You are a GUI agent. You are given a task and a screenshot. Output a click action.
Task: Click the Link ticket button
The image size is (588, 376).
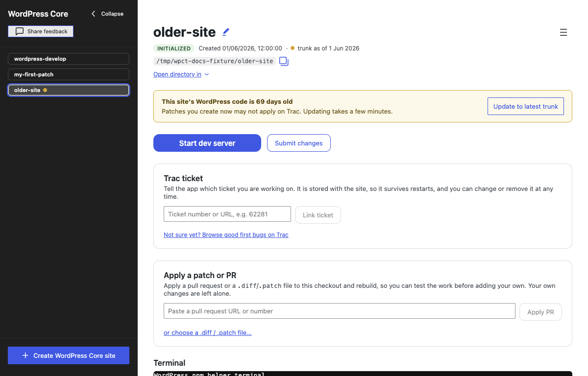[318, 215]
